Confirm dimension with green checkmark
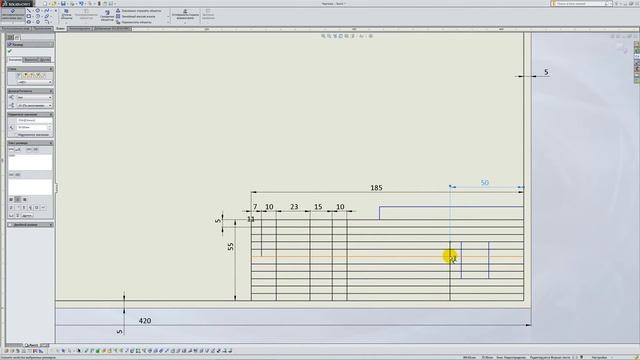640x360 pixels. [x=10, y=51]
